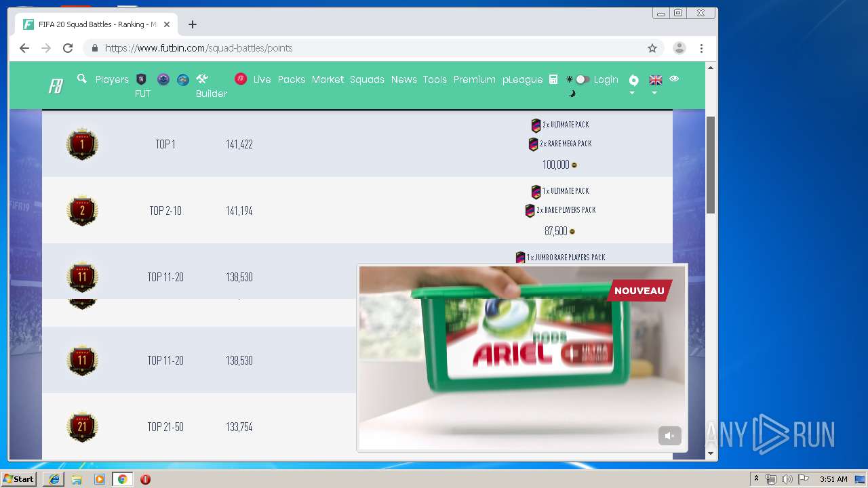
Task: Click the FUT shield icon
Action: (142, 79)
